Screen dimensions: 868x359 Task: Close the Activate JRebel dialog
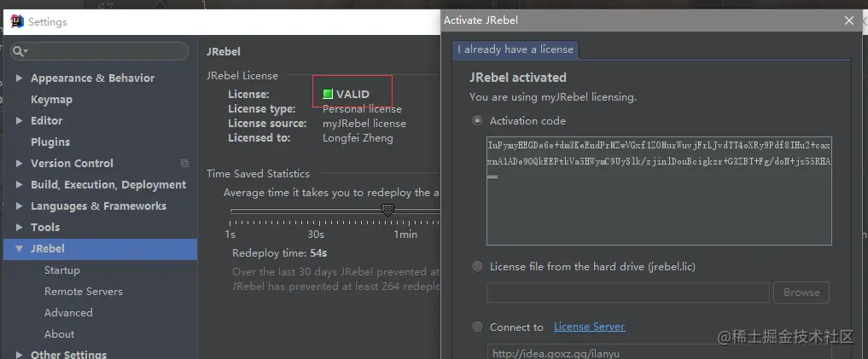pos(849,20)
